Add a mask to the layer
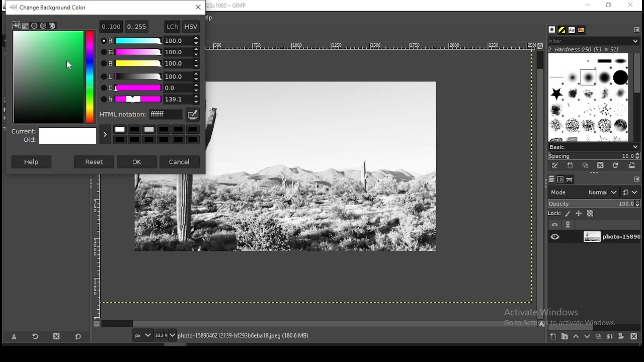 click(621, 337)
